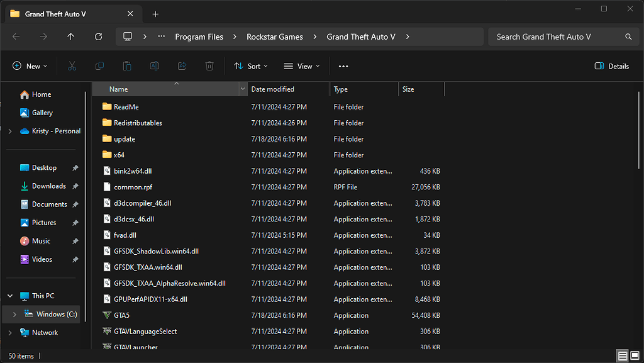Select the fvad.dll file
The height and width of the screenshot is (363, 644).
point(125,235)
